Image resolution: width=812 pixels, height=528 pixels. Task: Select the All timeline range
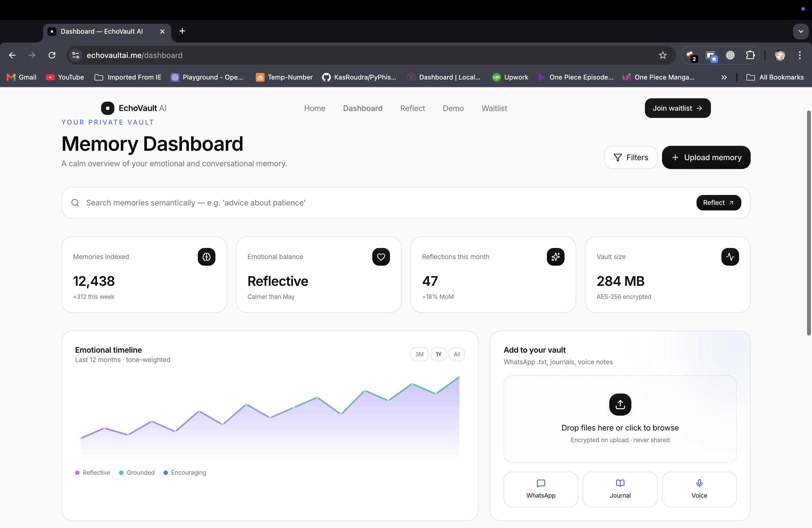point(457,354)
